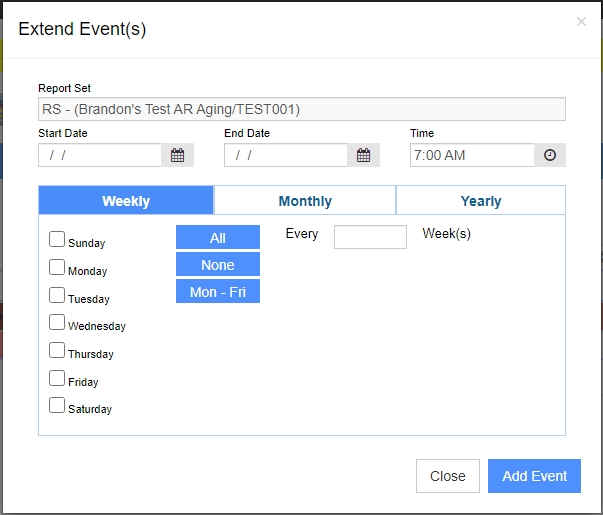Check the Sunday checkbox

(x=57, y=239)
